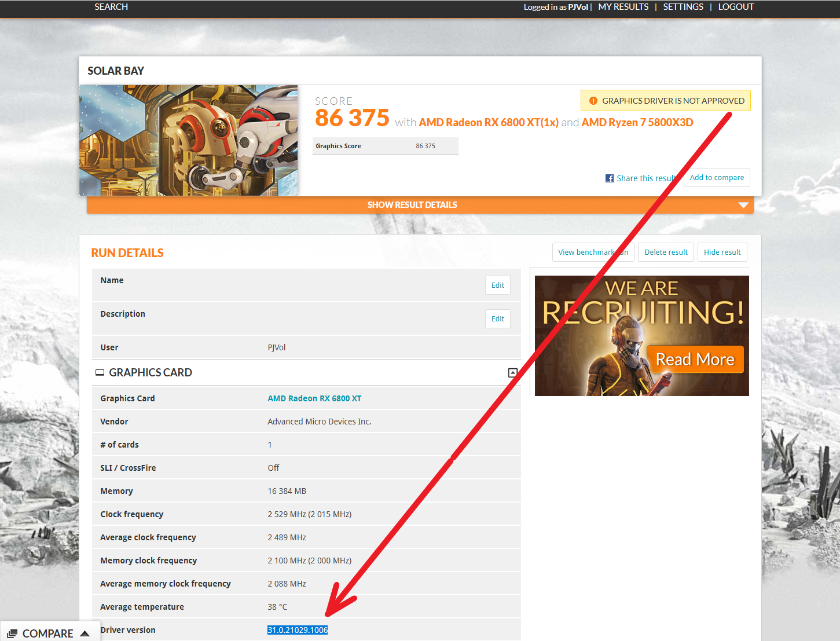The image size is (840, 641).
Task: Open the AMD Radeon RX 6800 XT link in details
Action: click(314, 398)
